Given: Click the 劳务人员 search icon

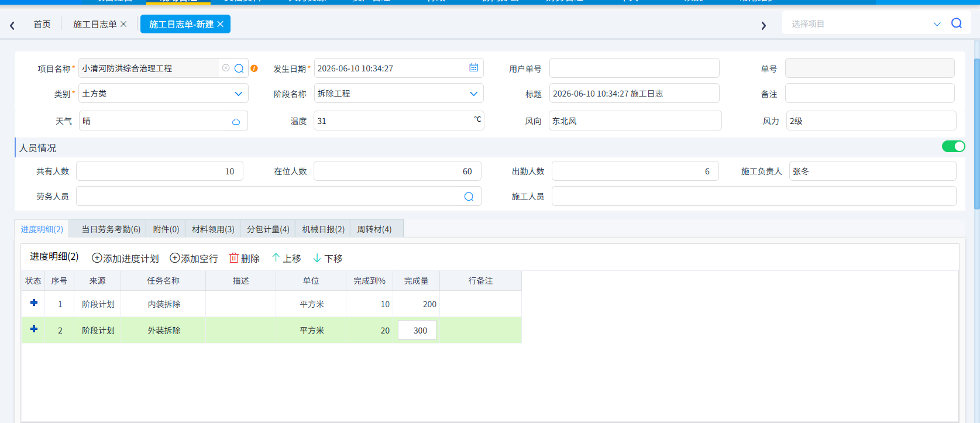Looking at the screenshot, I should pos(469,197).
